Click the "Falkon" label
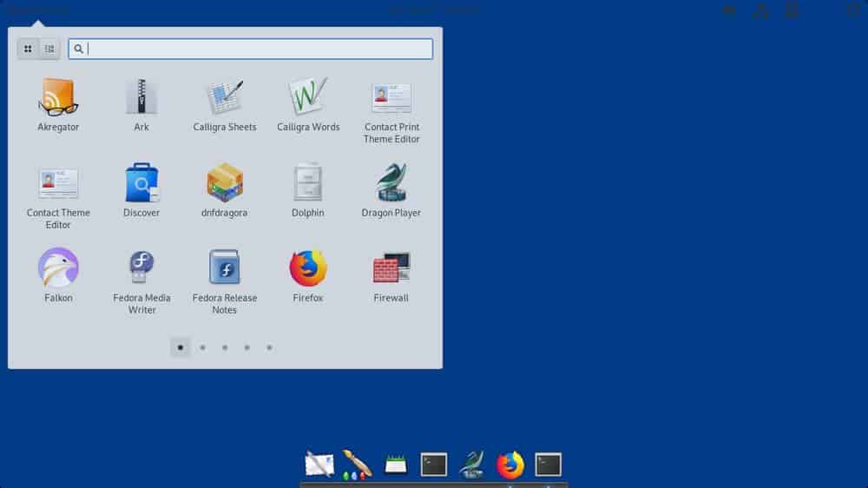 pos(58,298)
